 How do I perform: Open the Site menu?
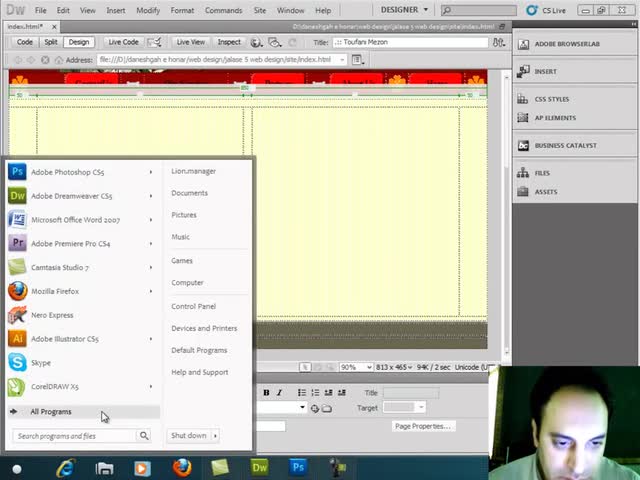[x=260, y=10]
